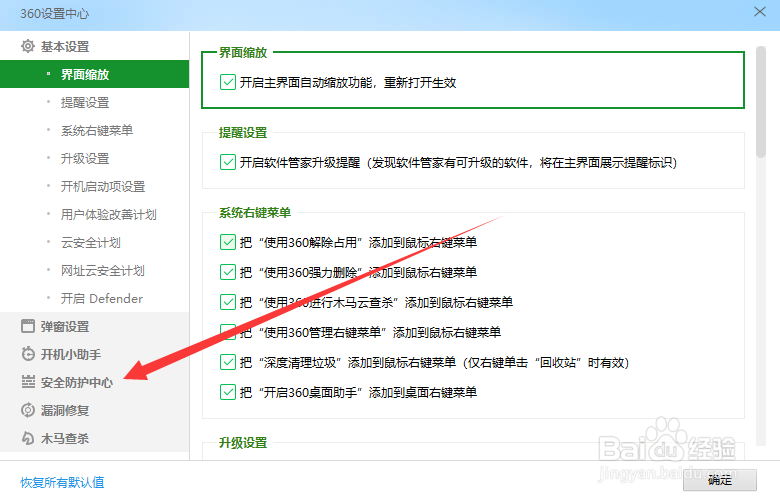Close the 360设置中心 window
Viewport: 780px width, 500px height.
pos(760,11)
